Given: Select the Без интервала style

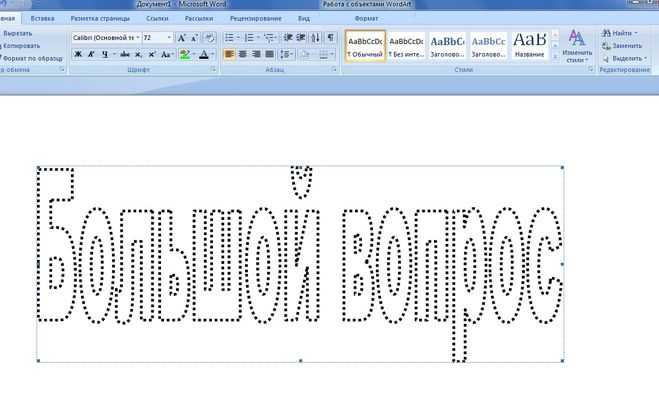Looking at the screenshot, I should pyautogui.click(x=406, y=46).
